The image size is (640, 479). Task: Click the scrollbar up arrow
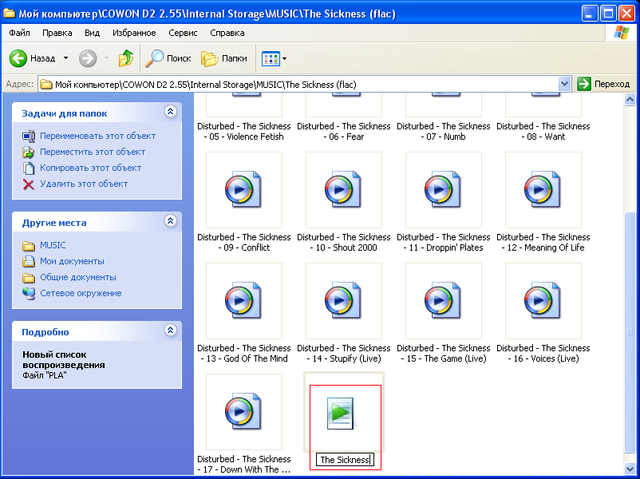pyautogui.click(x=630, y=100)
